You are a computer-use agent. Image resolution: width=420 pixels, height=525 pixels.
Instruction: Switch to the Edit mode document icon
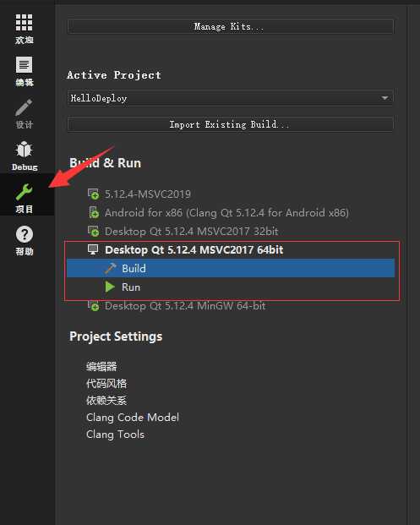click(x=25, y=64)
